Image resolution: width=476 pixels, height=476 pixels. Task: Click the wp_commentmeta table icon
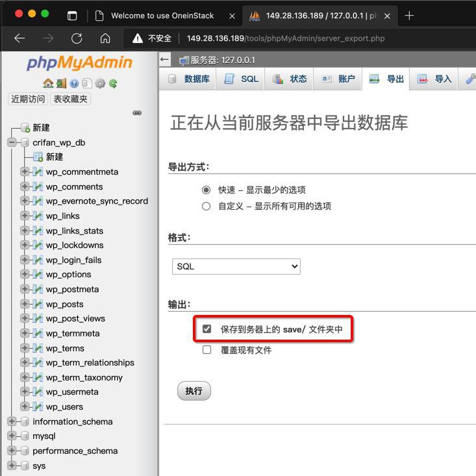click(x=38, y=172)
